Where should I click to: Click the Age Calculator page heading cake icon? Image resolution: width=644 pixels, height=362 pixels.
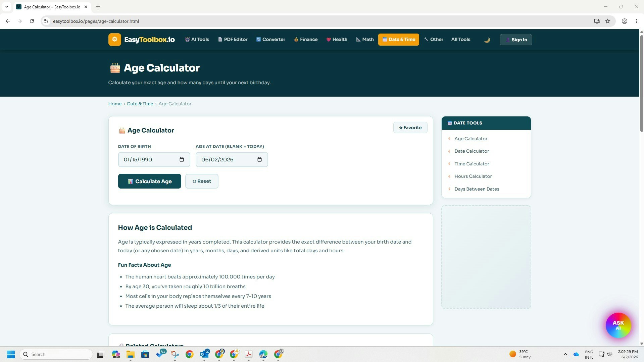pyautogui.click(x=115, y=68)
